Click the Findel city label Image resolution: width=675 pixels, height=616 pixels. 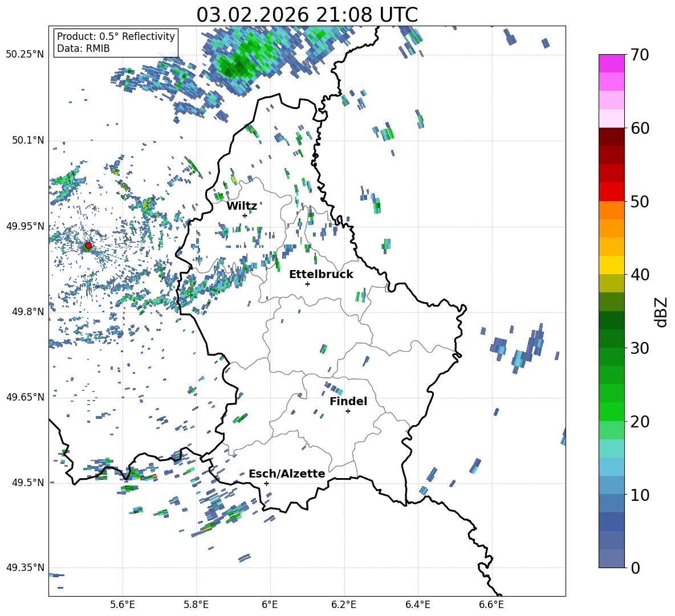pyautogui.click(x=348, y=401)
